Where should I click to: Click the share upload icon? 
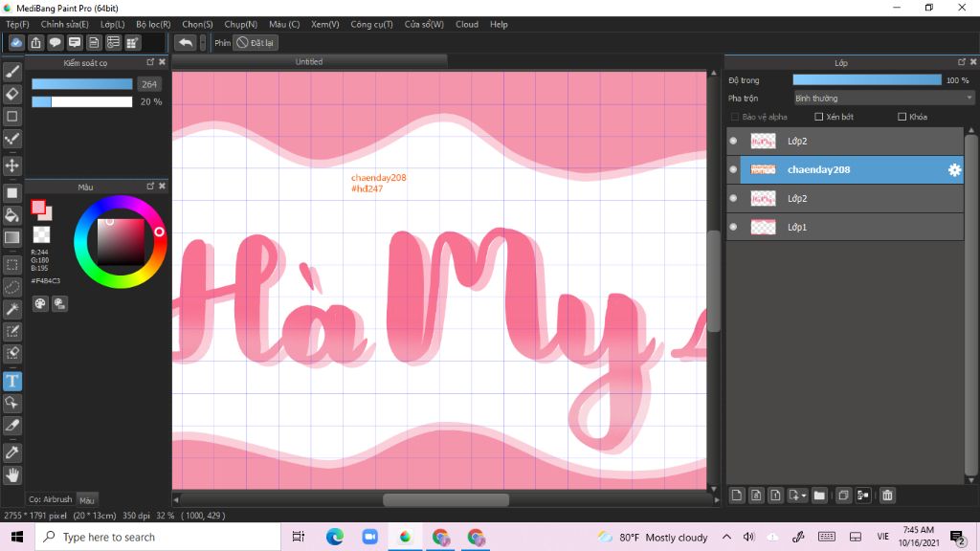click(35, 42)
